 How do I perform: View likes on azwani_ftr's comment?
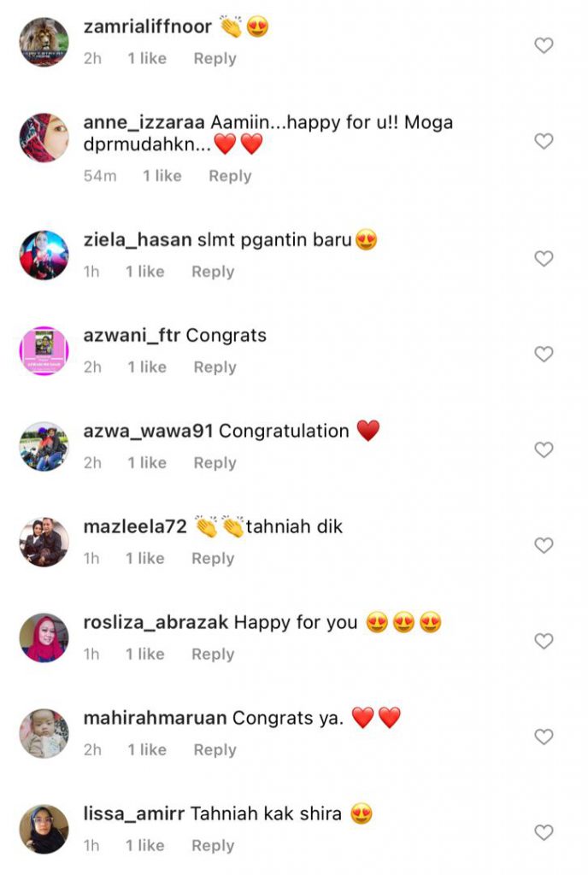(x=147, y=367)
